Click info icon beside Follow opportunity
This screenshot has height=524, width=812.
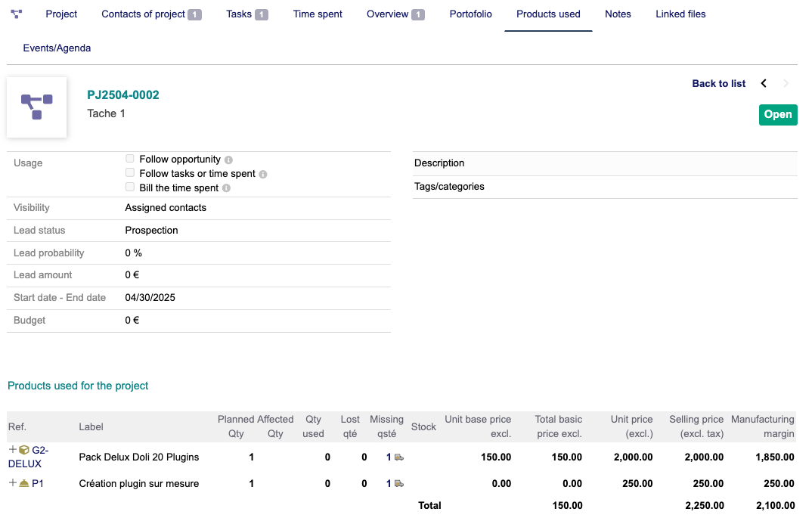(x=228, y=160)
